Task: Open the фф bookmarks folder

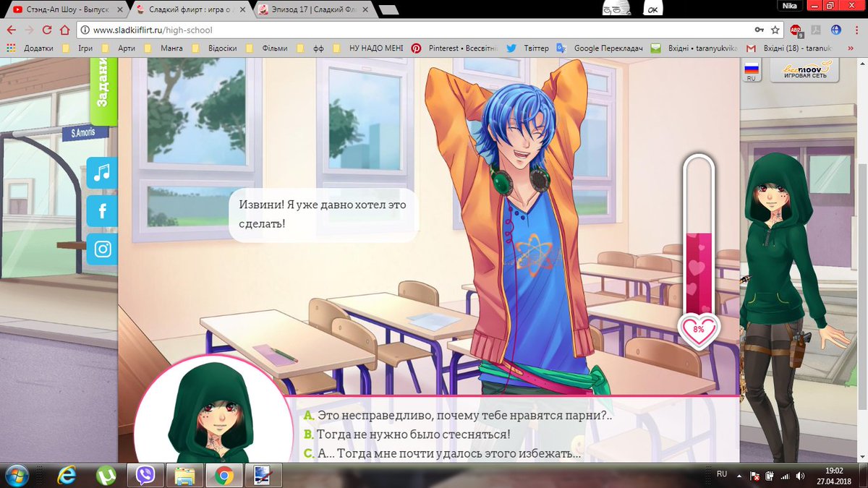Action: [x=310, y=48]
